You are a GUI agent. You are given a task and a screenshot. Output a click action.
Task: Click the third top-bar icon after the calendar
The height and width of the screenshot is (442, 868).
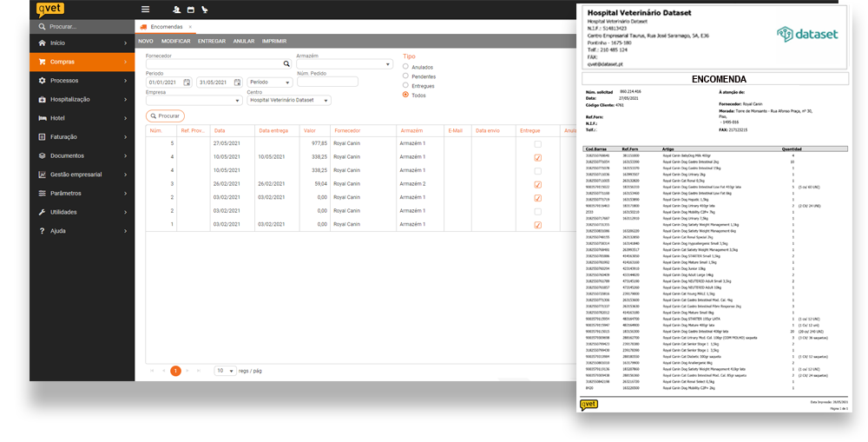205,10
